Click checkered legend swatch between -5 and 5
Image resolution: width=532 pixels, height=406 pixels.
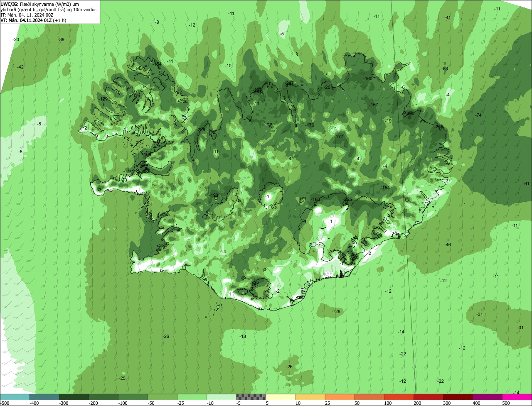pos(251,397)
